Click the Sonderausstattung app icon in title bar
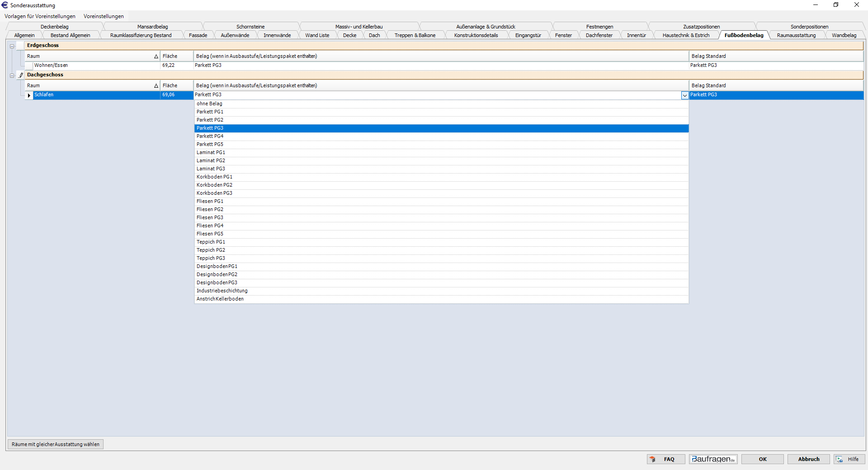Viewport: 868px width, 470px height. pos(5,5)
